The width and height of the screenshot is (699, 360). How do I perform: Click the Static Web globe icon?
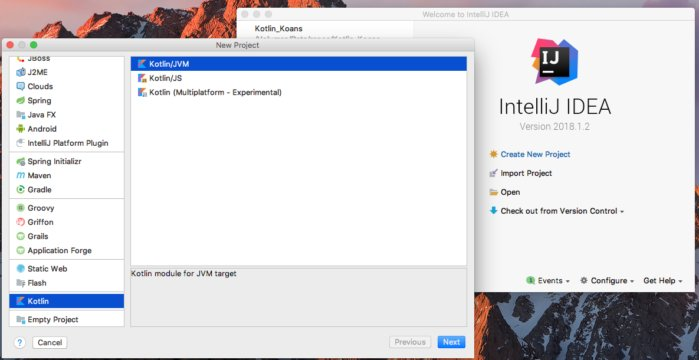[21, 269]
